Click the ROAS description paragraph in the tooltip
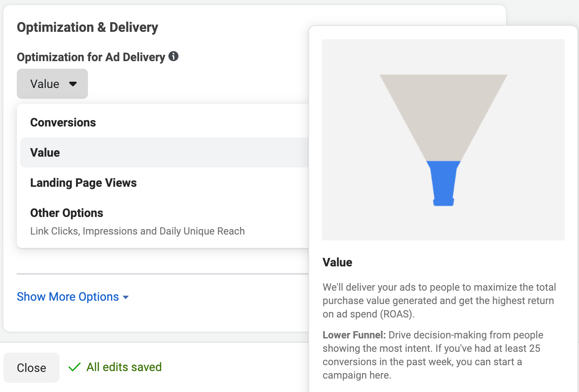Image resolution: width=579 pixels, height=392 pixels. [439, 301]
